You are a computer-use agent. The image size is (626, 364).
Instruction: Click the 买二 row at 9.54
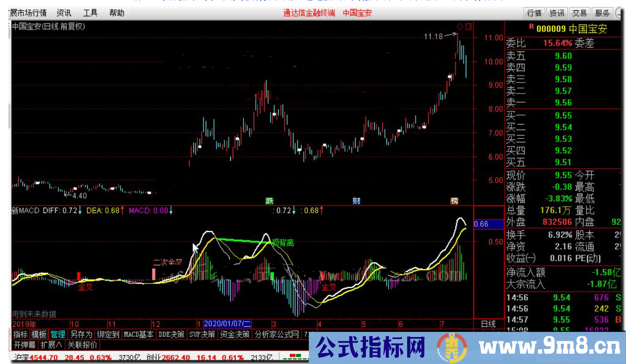point(563,127)
